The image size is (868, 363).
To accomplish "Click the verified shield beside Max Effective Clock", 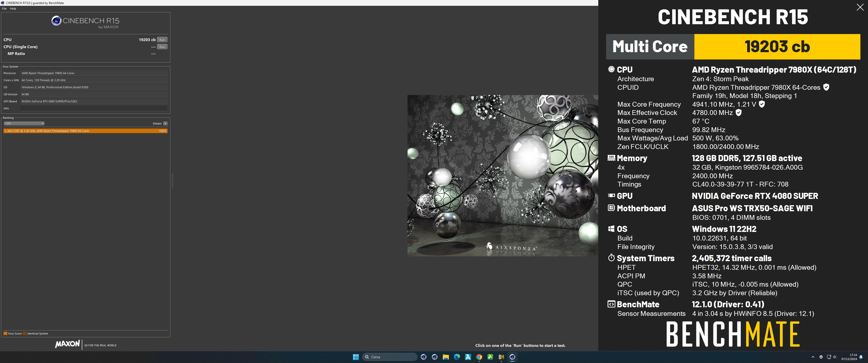I will point(739,113).
